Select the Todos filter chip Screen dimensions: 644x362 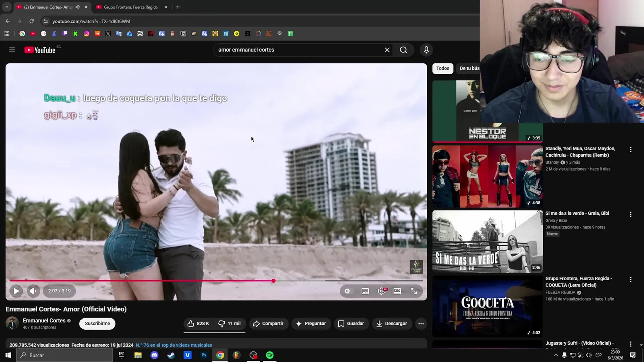tap(443, 68)
